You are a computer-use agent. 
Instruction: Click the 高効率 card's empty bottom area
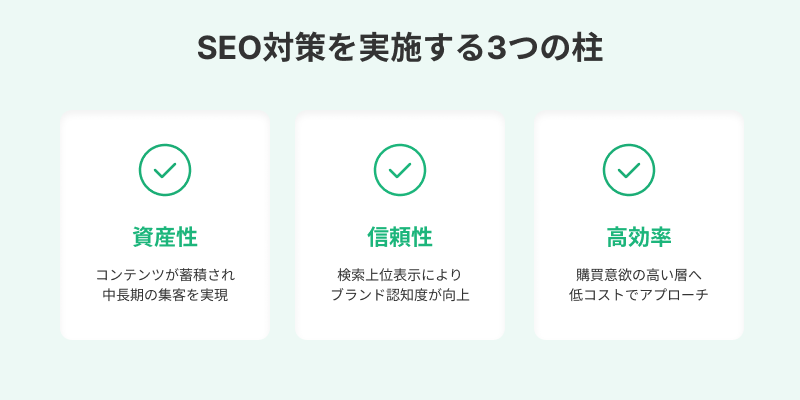pyautogui.click(x=638, y=323)
